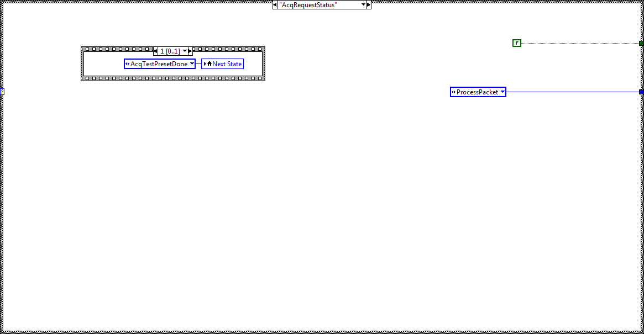Image resolution: width=644 pixels, height=334 pixels.
Task: Click the AcqTestPresetDone enum constant
Action: tap(156, 63)
